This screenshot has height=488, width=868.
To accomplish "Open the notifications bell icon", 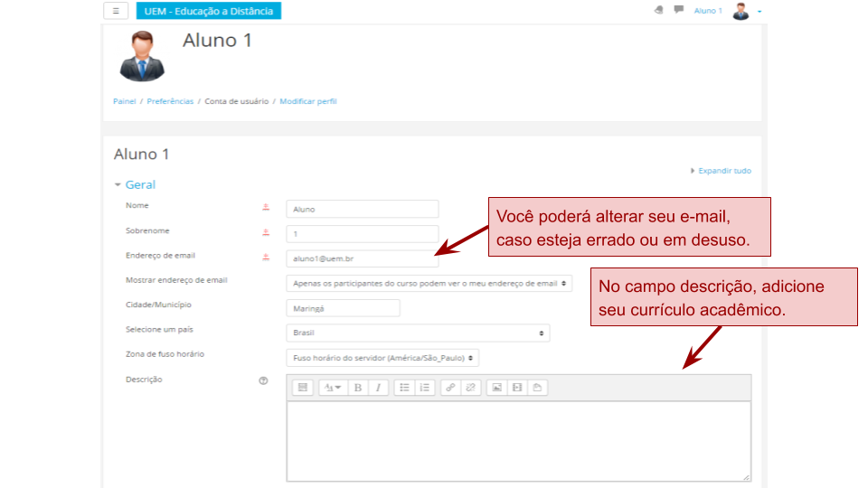I will click(658, 11).
